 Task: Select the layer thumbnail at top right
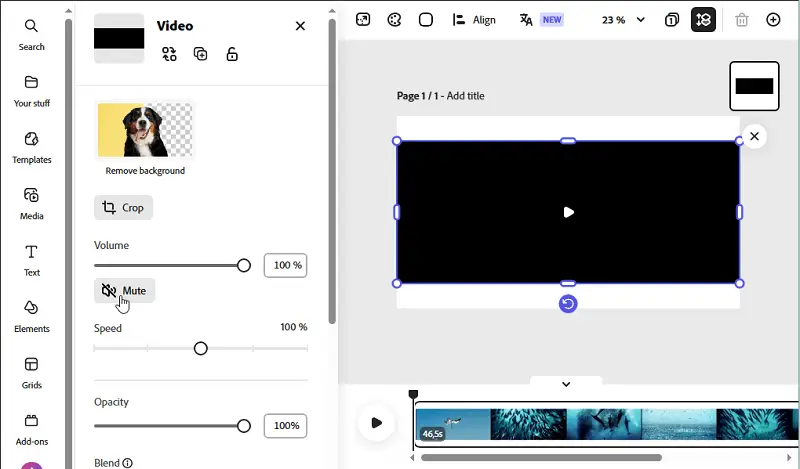[x=754, y=86]
